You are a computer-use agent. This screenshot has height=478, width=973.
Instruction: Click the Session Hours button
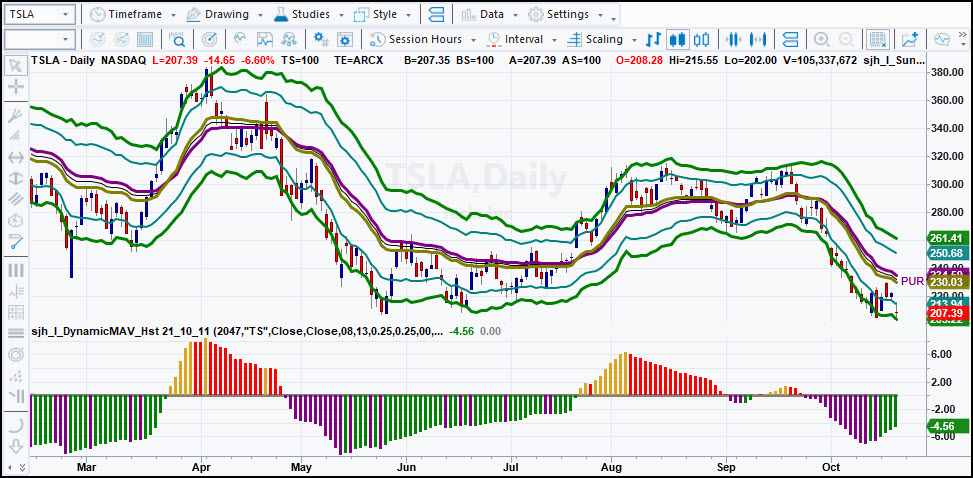[x=416, y=39]
